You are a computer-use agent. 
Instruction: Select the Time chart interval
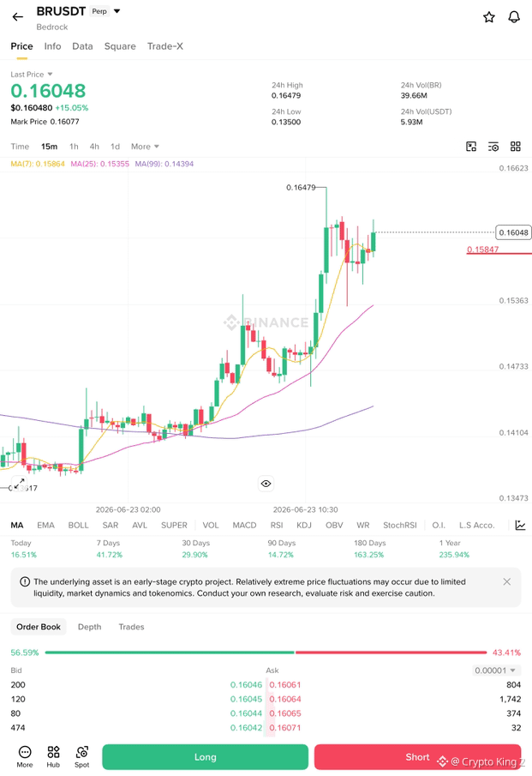click(x=20, y=147)
